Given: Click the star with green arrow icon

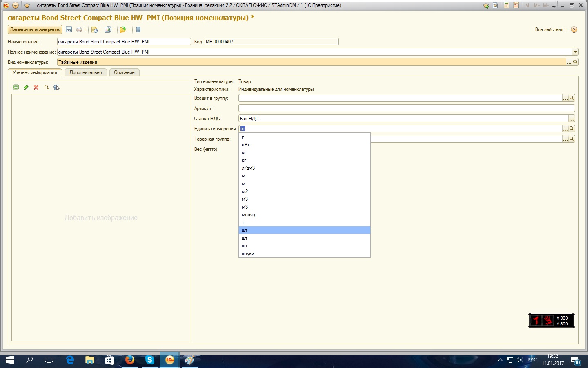Looking at the screenshot, I should click(486, 5).
